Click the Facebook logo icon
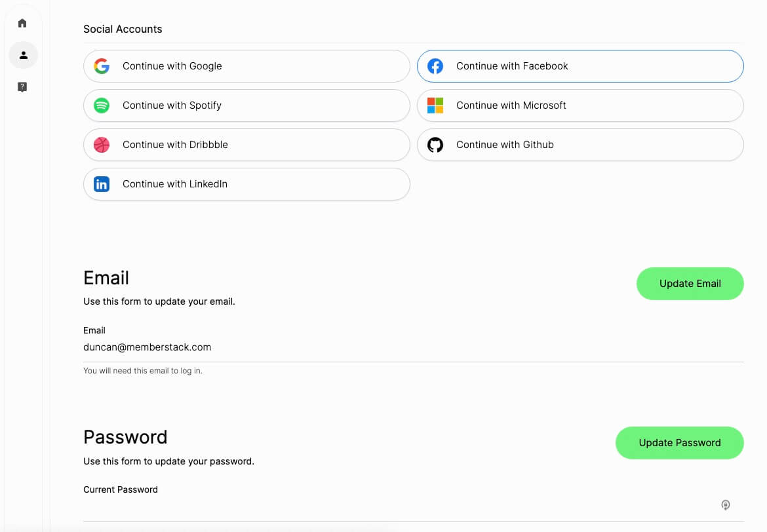The height and width of the screenshot is (532, 767). (x=435, y=66)
